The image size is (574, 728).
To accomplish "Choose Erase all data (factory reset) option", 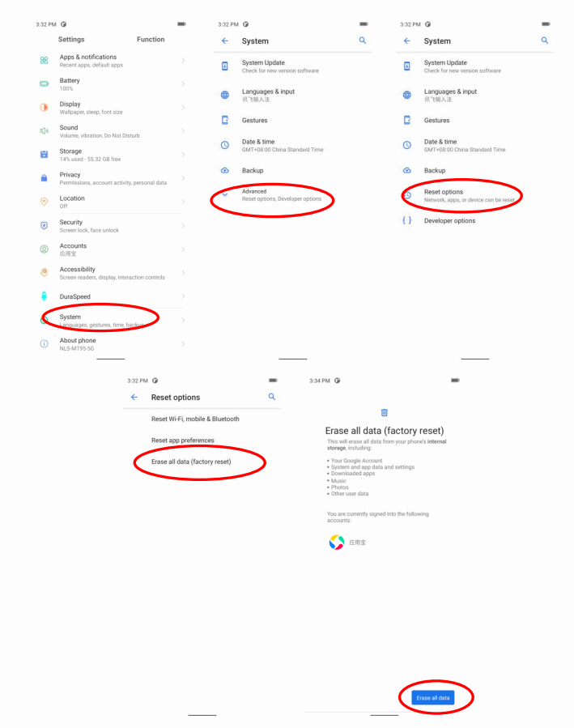I will point(191,462).
